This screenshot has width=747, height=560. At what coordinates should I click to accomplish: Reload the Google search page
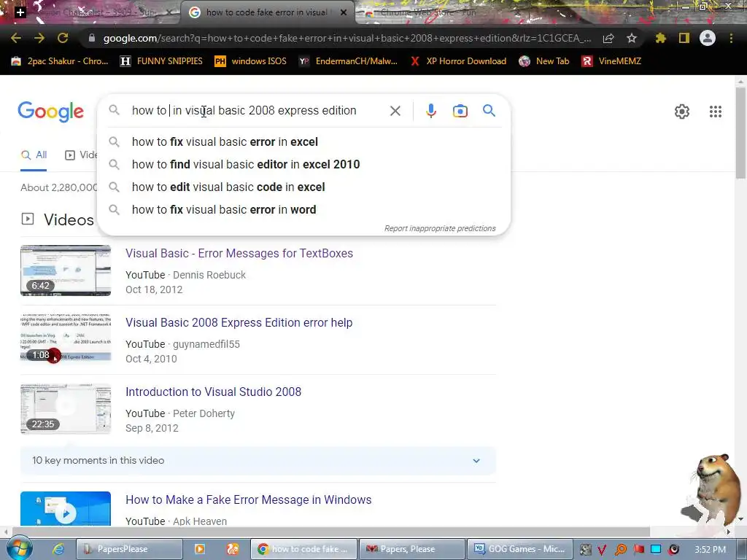[x=63, y=38]
